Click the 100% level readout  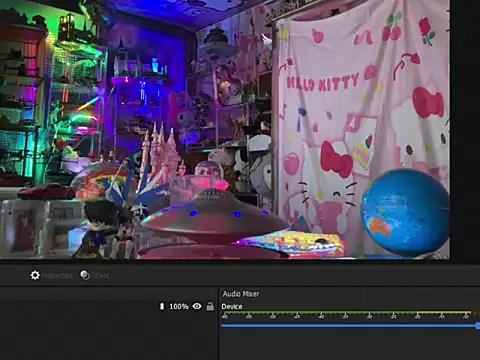tap(179, 306)
